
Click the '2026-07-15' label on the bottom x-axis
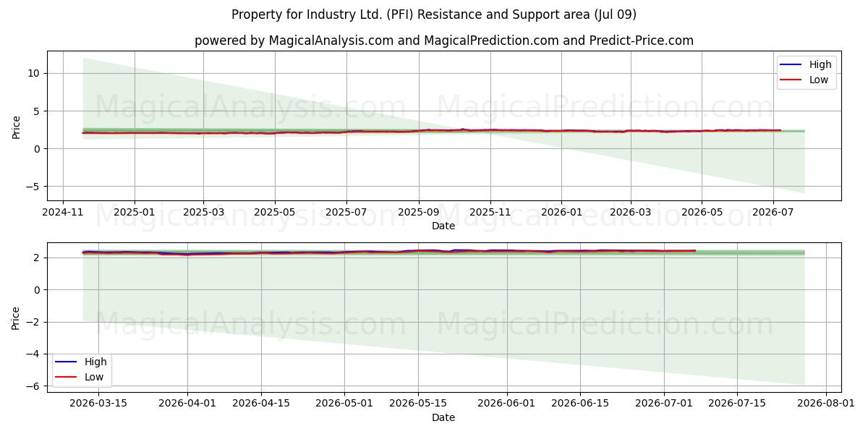737,404
